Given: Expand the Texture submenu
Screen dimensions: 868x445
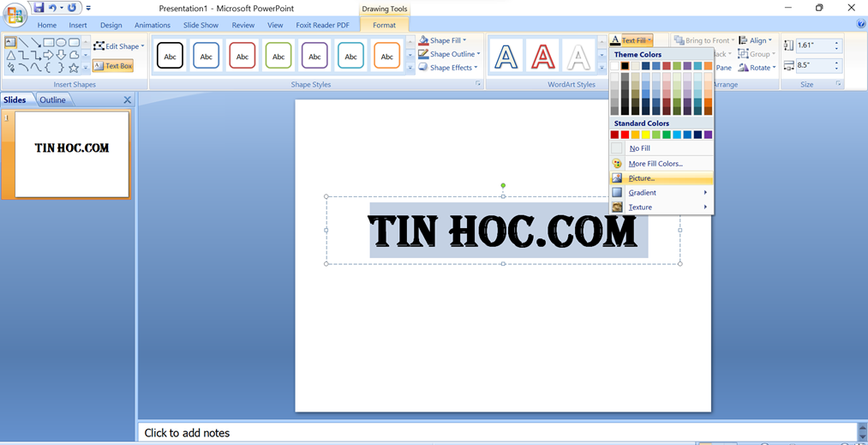Looking at the screenshot, I should click(660, 207).
